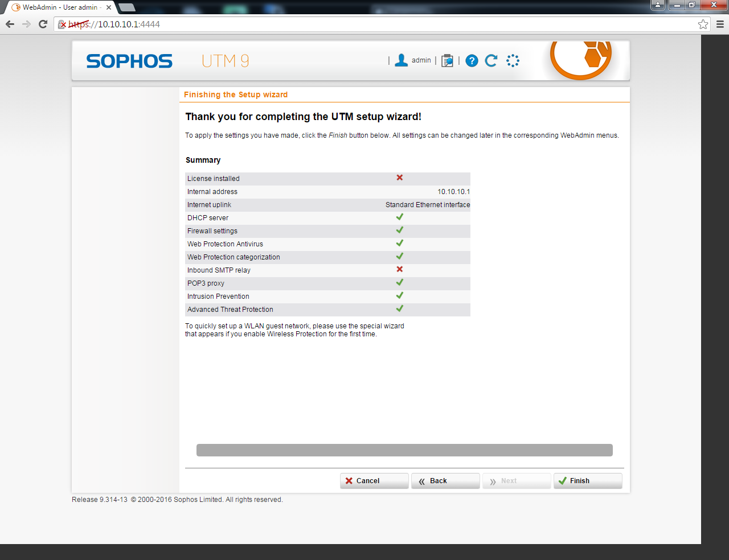Click the 'License installed' row label
Viewport: 729px width, 560px height.
coord(214,179)
